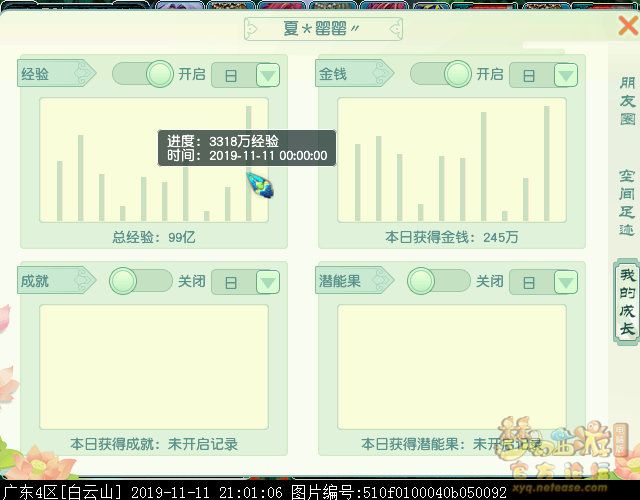640x500 pixels.
Task: Expand the 金钱 period dropdown arrow
Action: pos(565,75)
